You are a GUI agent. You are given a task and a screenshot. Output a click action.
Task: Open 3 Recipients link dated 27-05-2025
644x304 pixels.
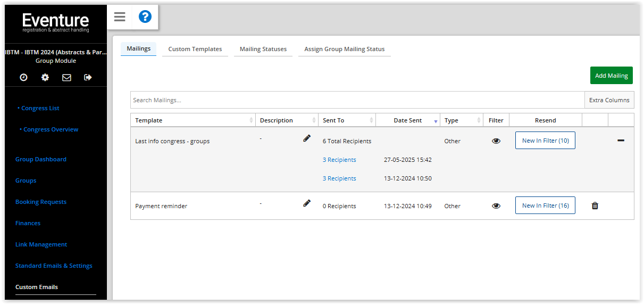pos(339,160)
